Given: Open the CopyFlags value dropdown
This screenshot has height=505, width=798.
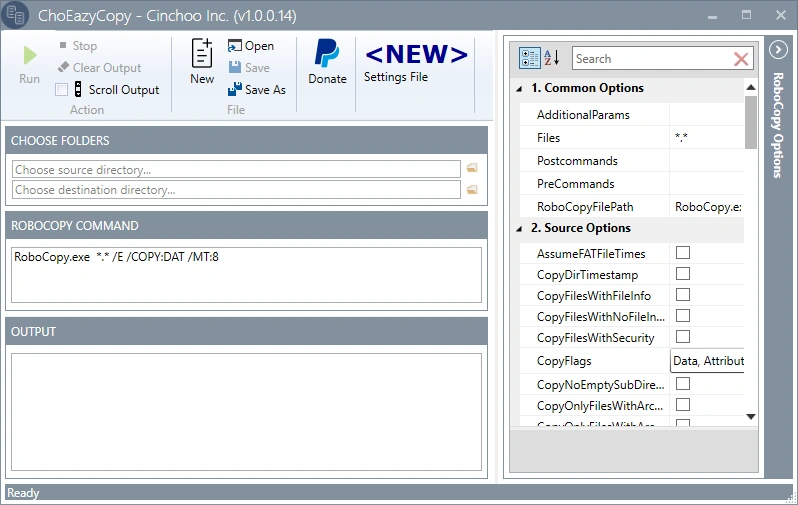Looking at the screenshot, I should pos(707,361).
